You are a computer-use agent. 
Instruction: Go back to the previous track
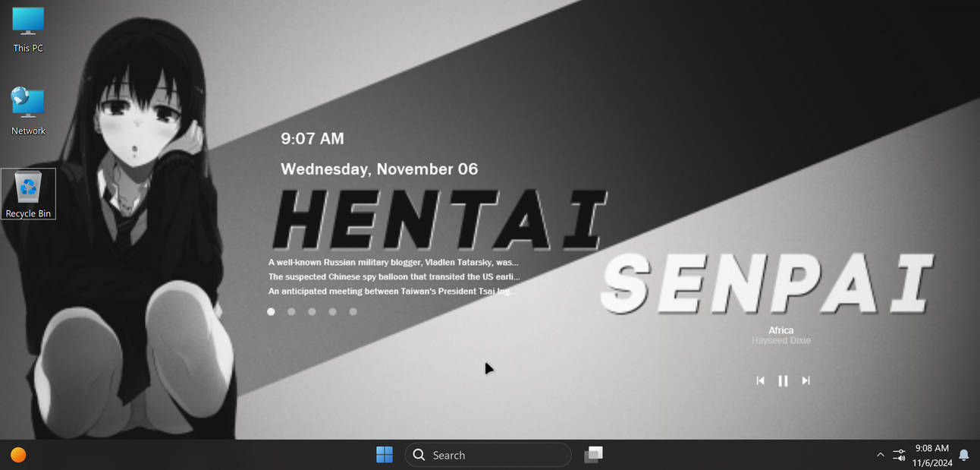click(761, 380)
